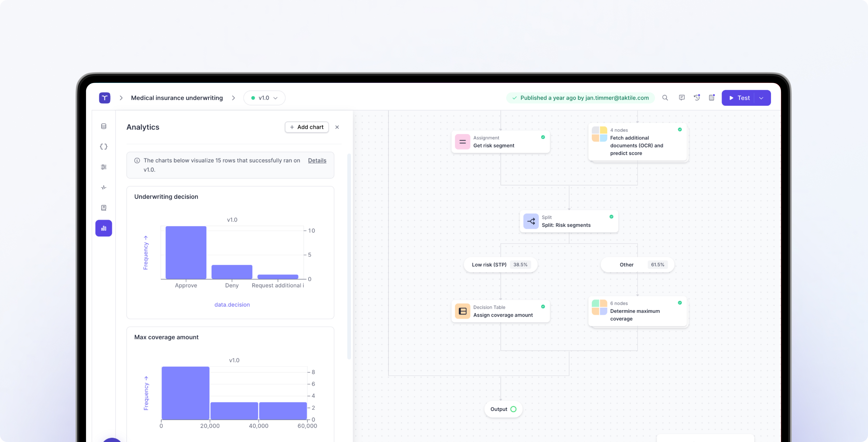Click the Analytics panel vertical scrollbar

tap(349, 256)
